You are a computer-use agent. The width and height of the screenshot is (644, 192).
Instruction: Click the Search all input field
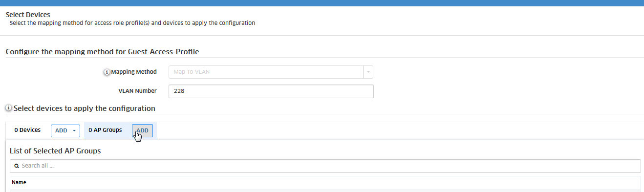[x=325, y=166]
